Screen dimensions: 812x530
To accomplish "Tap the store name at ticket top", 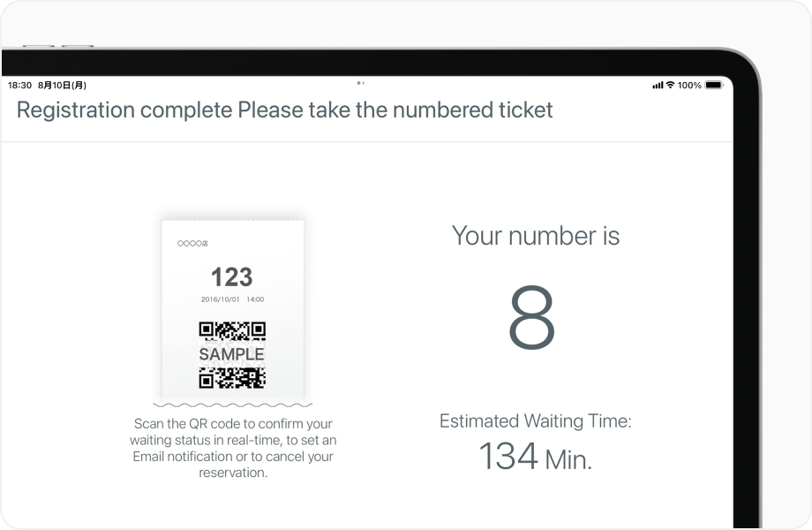I will (192, 243).
